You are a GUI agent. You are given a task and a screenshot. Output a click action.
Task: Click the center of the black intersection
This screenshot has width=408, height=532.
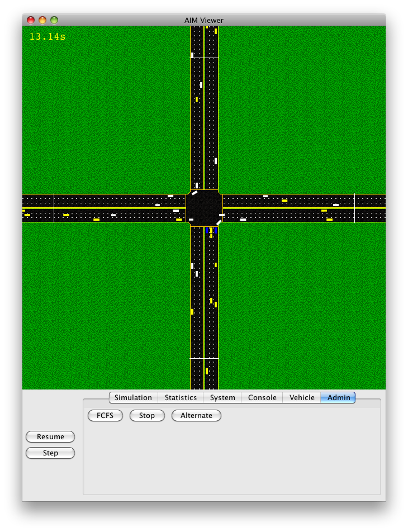point(204,208)
